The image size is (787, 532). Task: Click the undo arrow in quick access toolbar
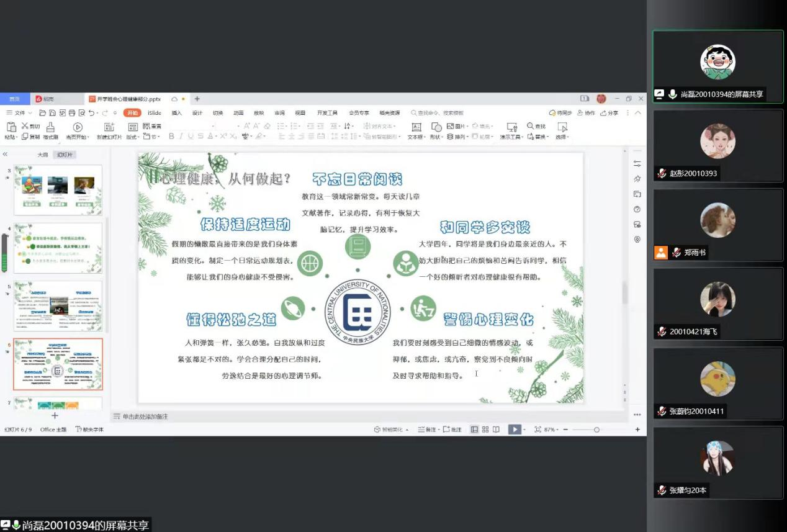tap(92, 113)
